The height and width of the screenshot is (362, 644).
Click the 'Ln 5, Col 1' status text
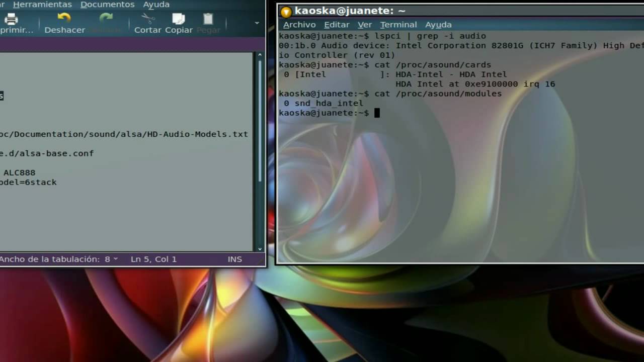pos(153,259)
